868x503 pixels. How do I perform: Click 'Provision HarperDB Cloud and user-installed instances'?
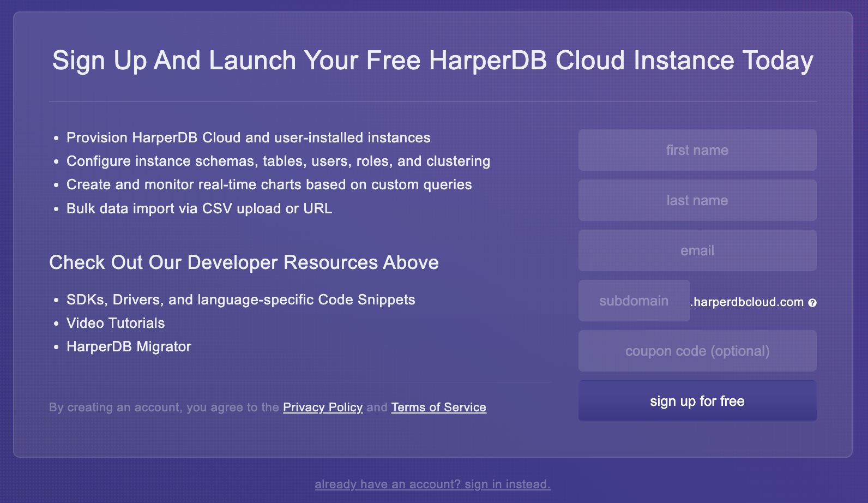(249, 137)
